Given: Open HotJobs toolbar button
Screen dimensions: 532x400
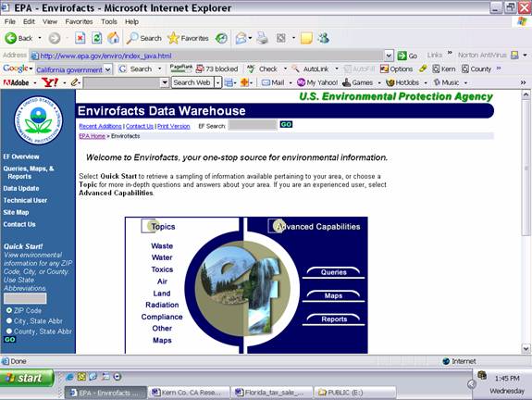Looking at the screenshot, I should (x=403, y=82).
